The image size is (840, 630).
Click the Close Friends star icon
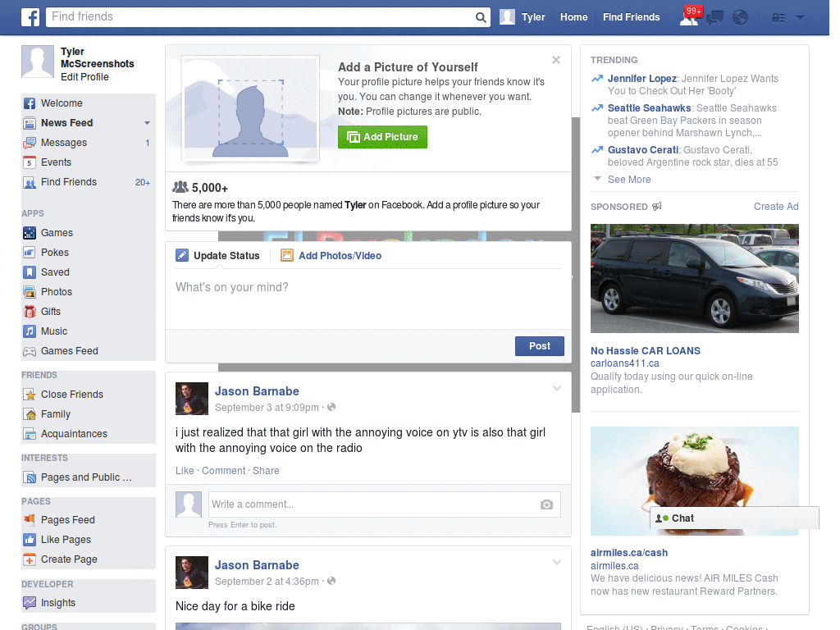[30, 395]
